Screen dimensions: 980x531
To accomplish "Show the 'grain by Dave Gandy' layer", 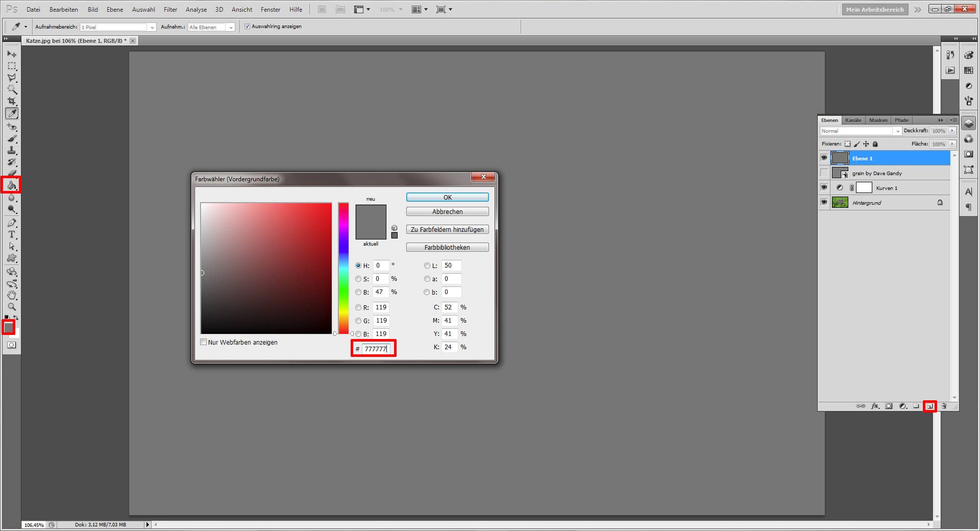I will (x=824, y=173).
